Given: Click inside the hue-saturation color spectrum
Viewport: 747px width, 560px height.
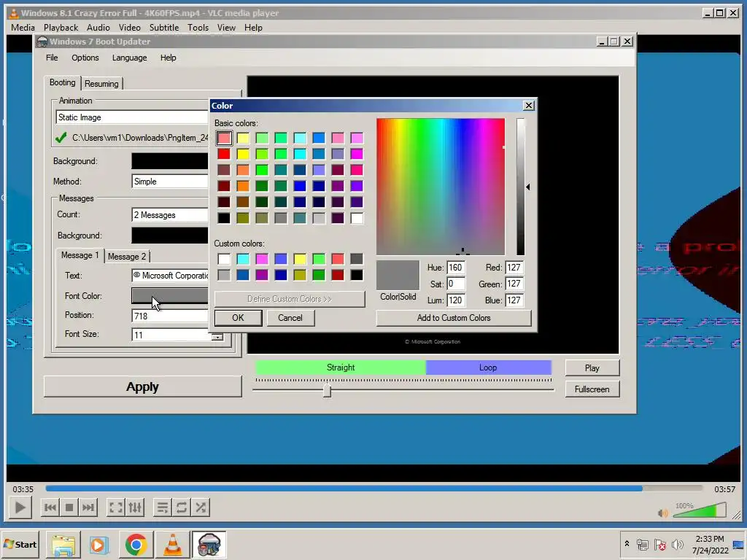Looking at the screenshot, I should click(x=441, y=187).
